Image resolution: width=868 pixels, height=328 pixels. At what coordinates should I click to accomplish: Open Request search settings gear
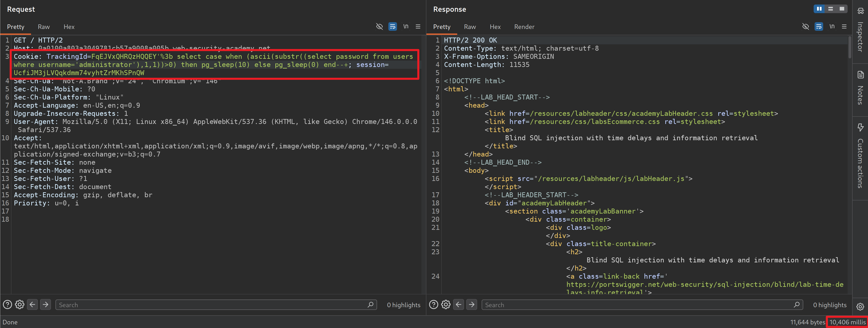19,304
